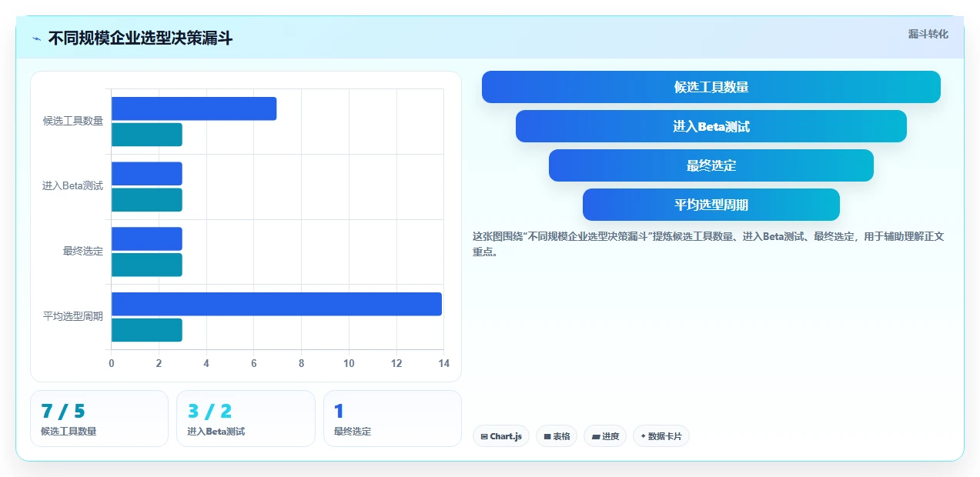This screenshot has height=477, width=980.
Task: Click the x-axis value 14
Action: pos(443,363)
